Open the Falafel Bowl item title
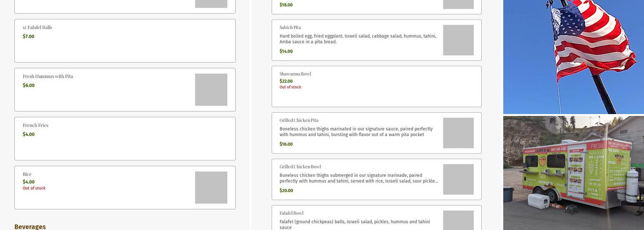Viewport: 644px width, 230px height. 292,213
